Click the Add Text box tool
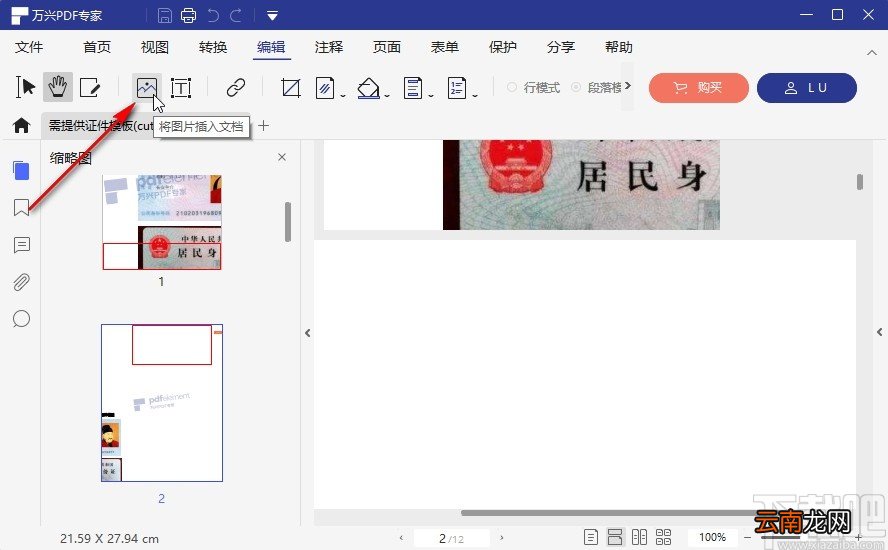The image size is (888, 550). point(181,88)
